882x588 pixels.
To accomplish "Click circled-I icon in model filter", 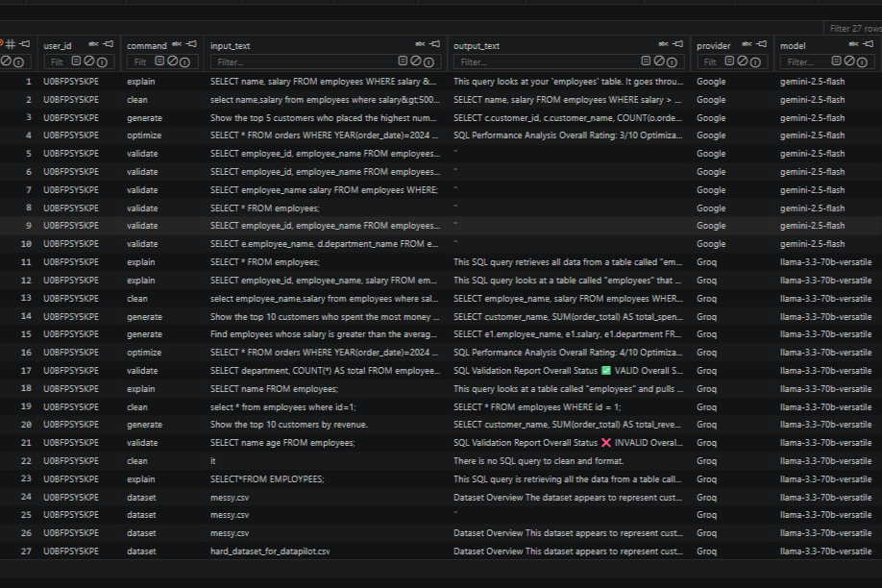I will (x=863, y=61).
